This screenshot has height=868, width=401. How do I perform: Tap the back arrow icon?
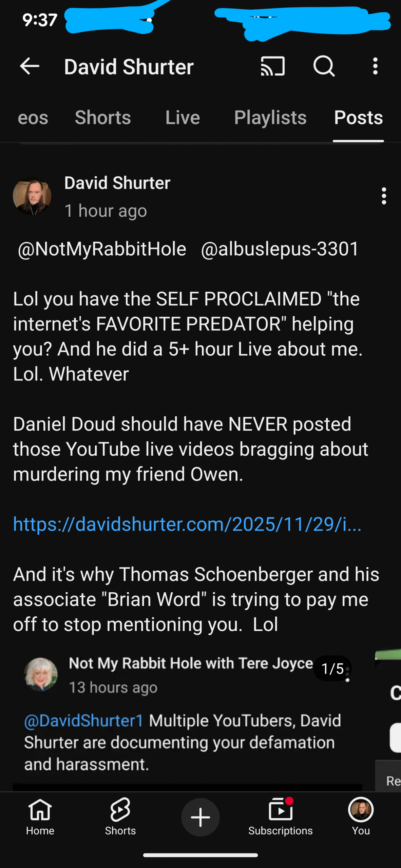point(30,66)
